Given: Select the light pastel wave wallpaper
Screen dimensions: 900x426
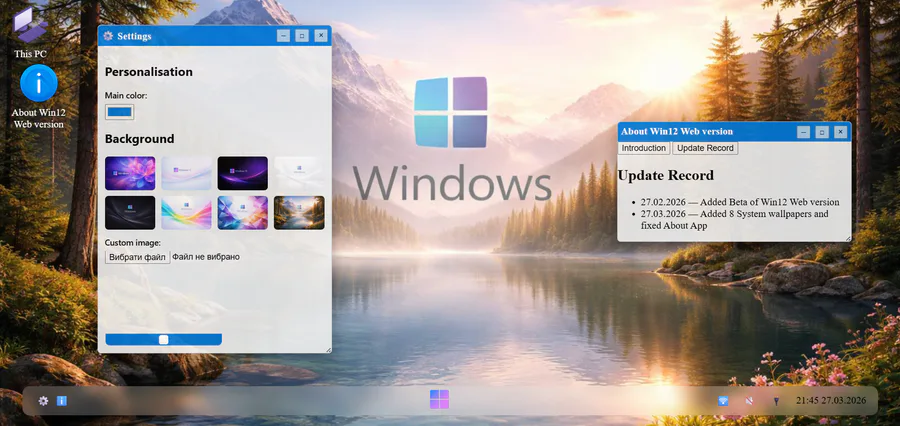Looking at the screenshot, I should [186, 173].
